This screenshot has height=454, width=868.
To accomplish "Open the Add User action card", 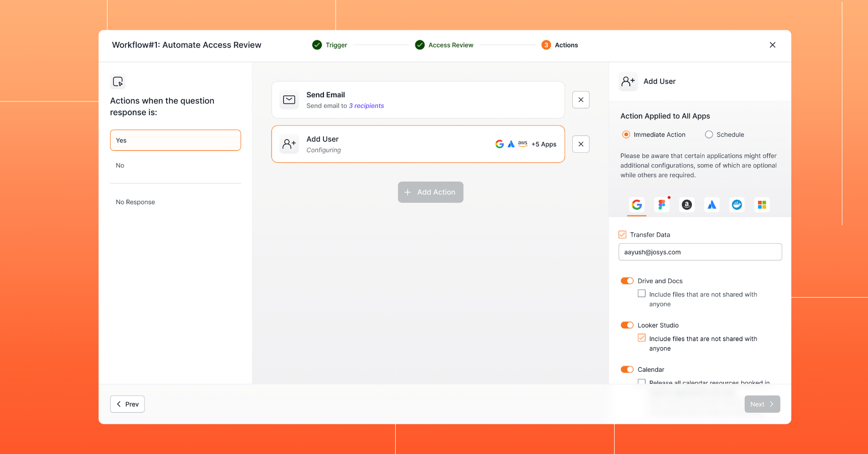I will click(x=418, y=144).
